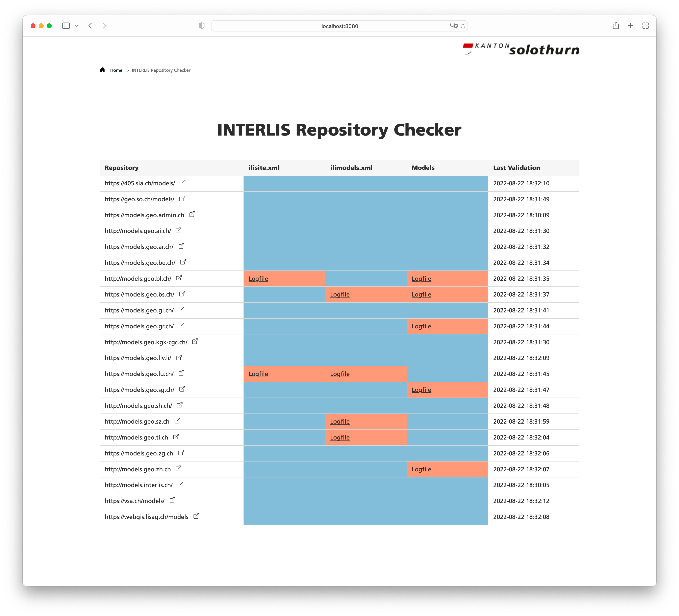Expand sidebar options dropdown chevron
Image resolution: width=679 pixels, height=616 pixels.
(x=77, y=26)
